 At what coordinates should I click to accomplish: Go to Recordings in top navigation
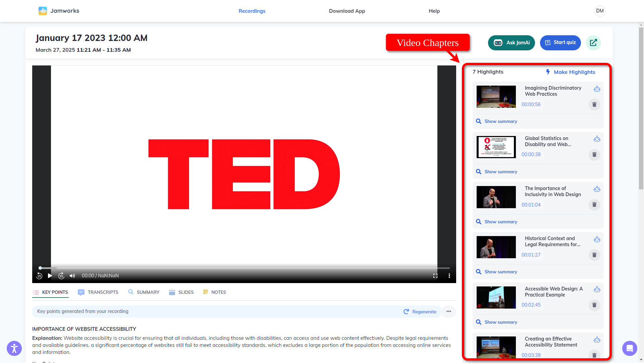(252, 11)
